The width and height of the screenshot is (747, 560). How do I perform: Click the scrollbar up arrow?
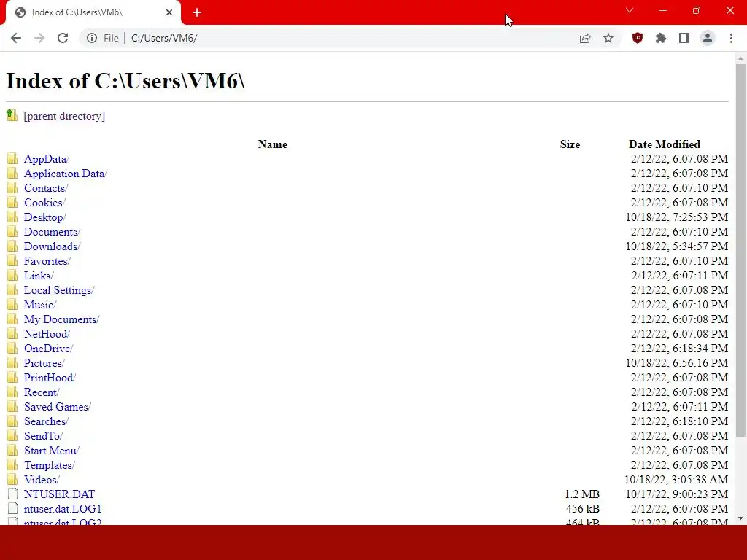click(x=740, y=58)
